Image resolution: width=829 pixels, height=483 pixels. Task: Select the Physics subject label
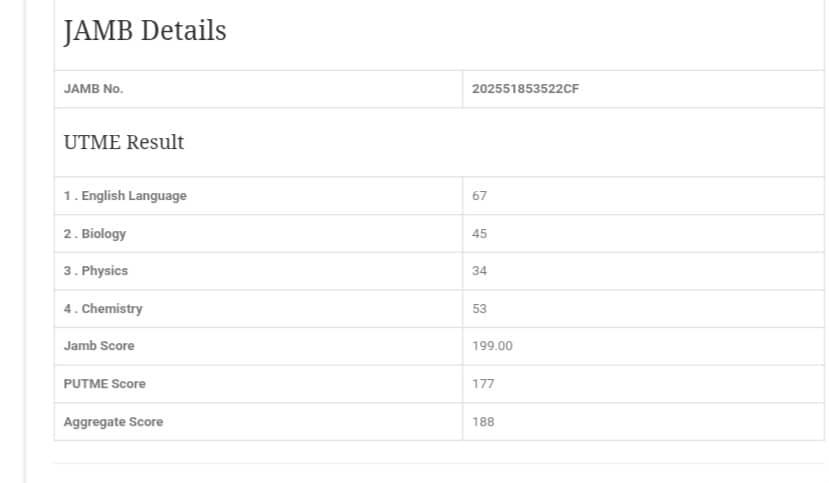click(96, 271)
